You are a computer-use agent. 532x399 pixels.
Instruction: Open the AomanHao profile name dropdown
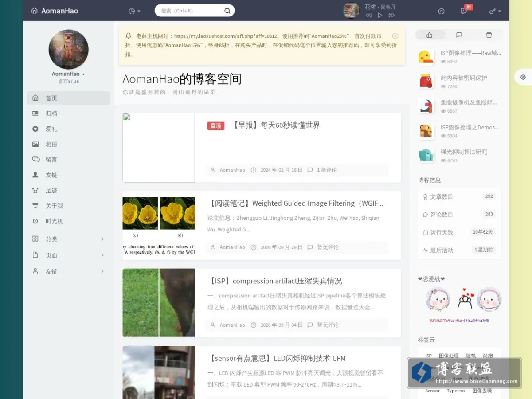click(68, 74)
